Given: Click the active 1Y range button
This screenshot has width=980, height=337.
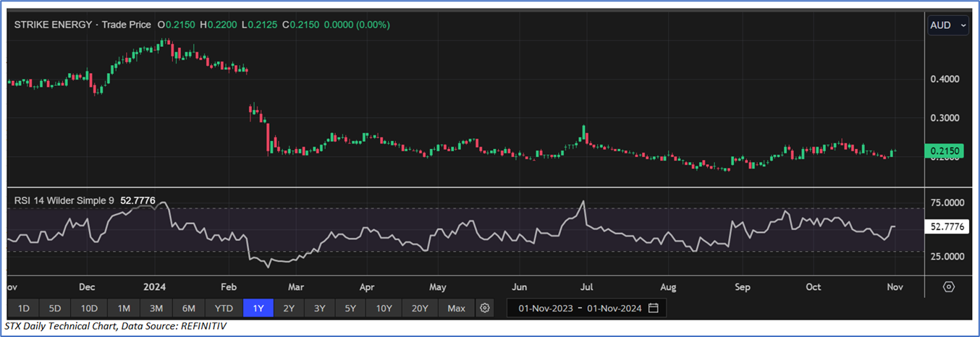Looking at the screenshot, I should [258, 308].
